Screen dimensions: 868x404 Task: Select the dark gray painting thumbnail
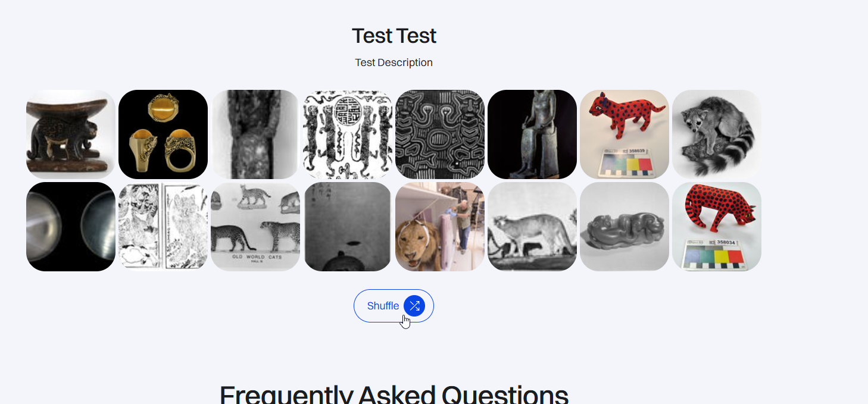[x=348, y=227]
